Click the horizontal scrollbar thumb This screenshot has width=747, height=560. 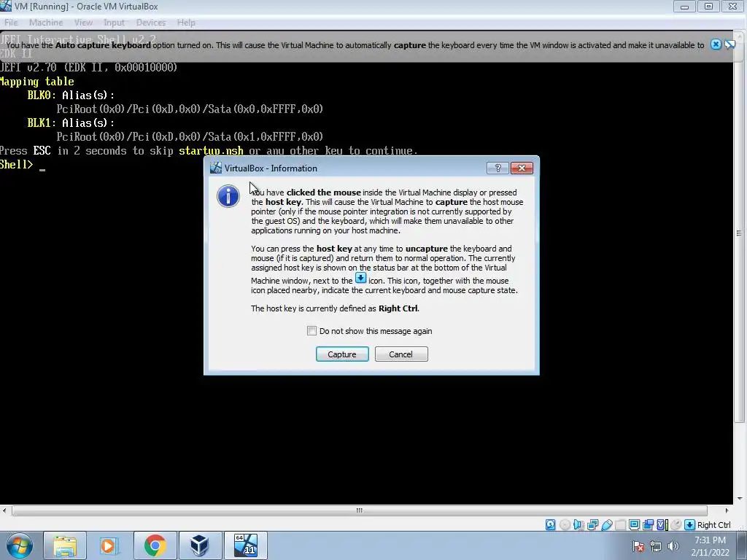coord(359,510)
